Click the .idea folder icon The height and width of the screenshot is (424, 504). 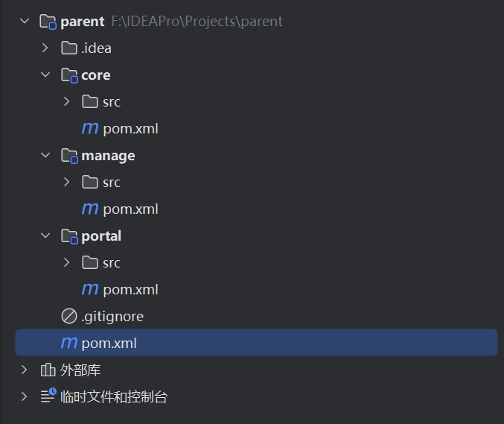coord(69,48)
